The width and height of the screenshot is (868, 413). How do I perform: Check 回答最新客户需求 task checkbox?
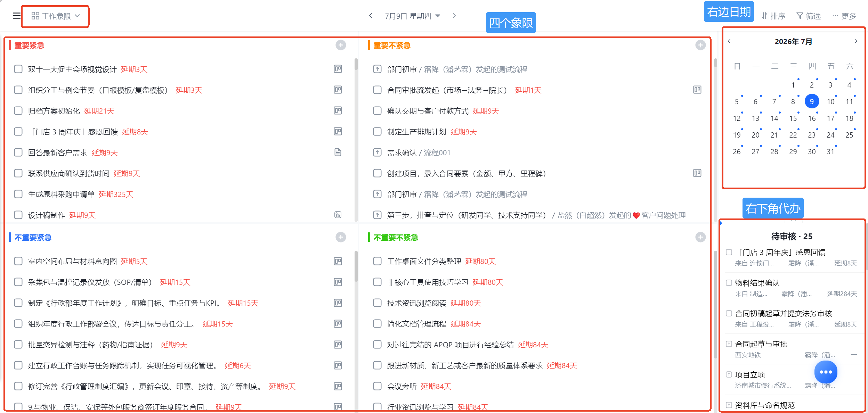(18, 152)
